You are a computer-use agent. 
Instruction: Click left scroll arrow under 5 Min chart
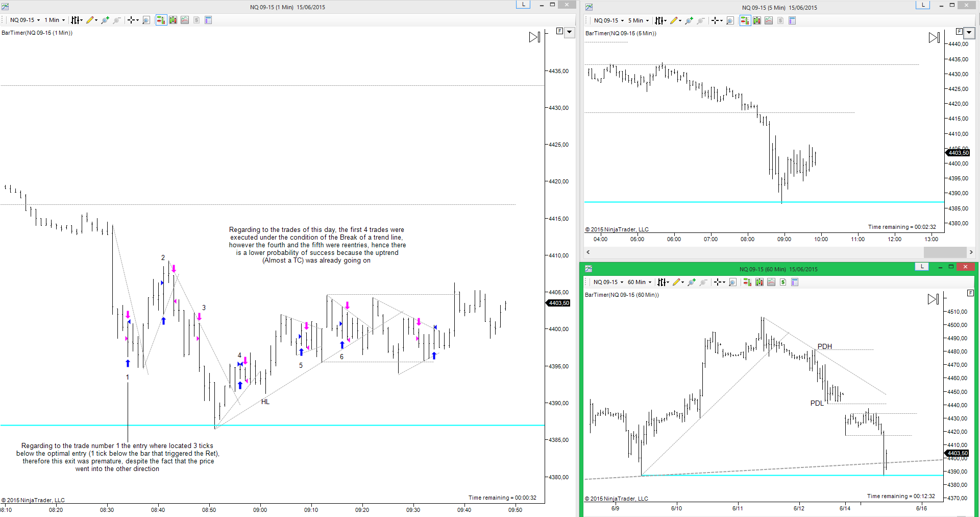click(x=589, y=252)
